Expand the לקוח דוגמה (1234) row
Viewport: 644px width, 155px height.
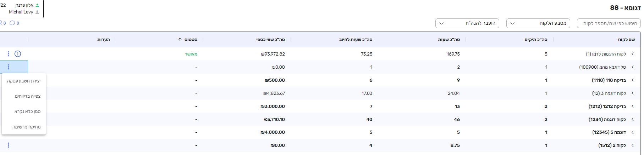click(633, 120)
